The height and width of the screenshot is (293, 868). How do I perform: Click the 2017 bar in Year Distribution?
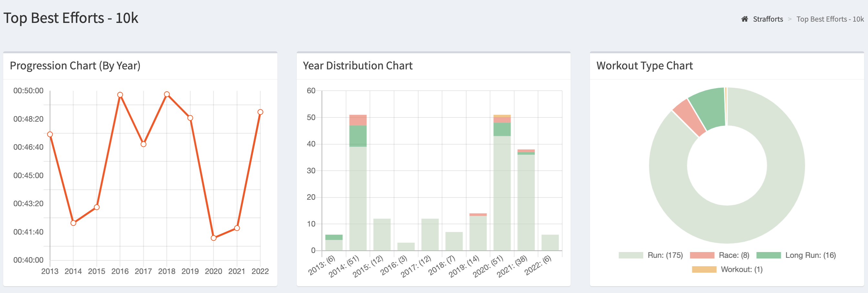click(x=430, y=234)
